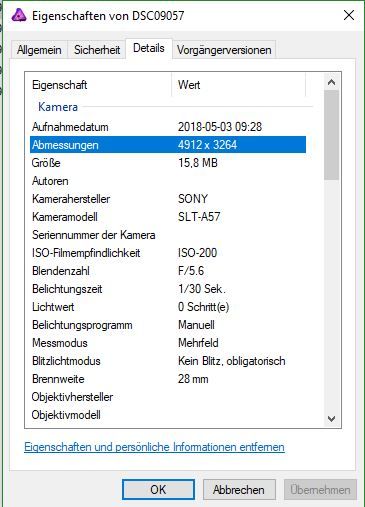Select the ISO-Filmempfindlichkeit property row
The height and width of the screenshot is (507, 365).
click(168, 253)
